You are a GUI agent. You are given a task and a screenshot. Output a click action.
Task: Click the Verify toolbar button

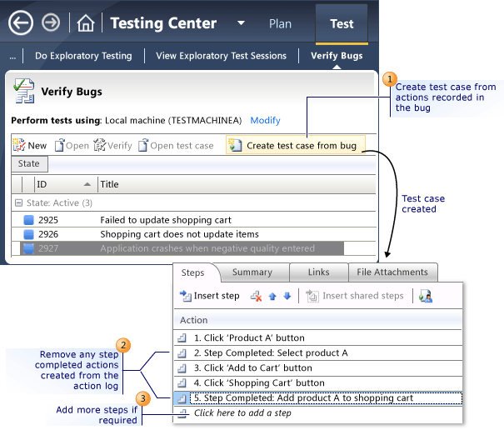pyautogui.click(x=112, y=145)
